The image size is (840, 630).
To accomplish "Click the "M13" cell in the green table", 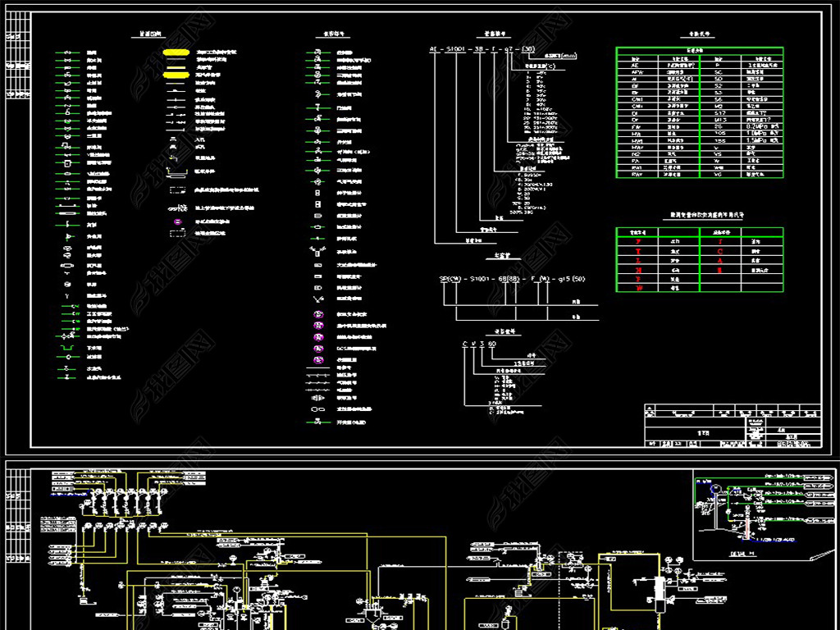I will 719,120.
